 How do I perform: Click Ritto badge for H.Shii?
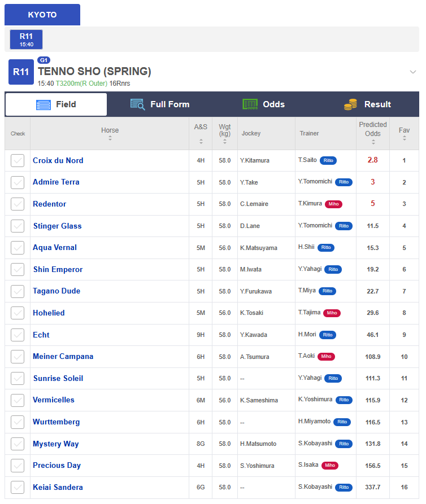326,248
